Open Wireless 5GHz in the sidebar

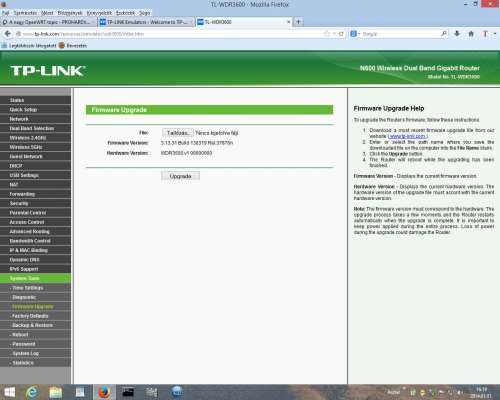[x=35, y=147]
